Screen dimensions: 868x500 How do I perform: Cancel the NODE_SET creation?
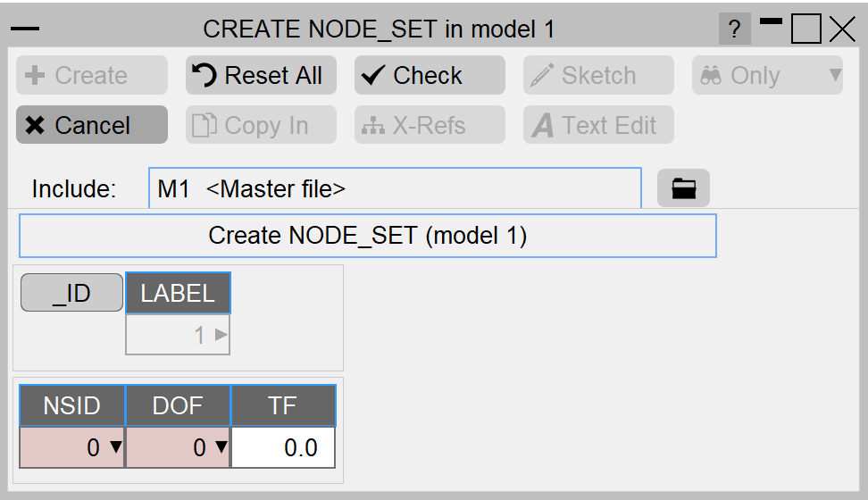(92, 125)
